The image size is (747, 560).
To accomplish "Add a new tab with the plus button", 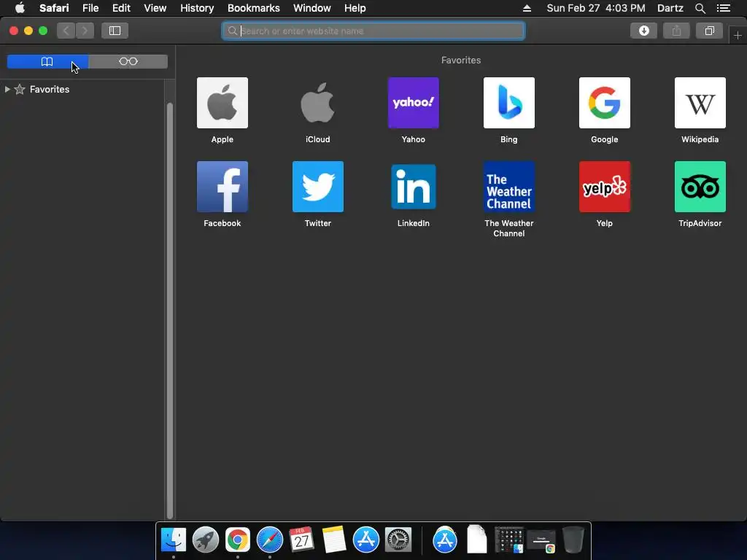I will (738, 35).
